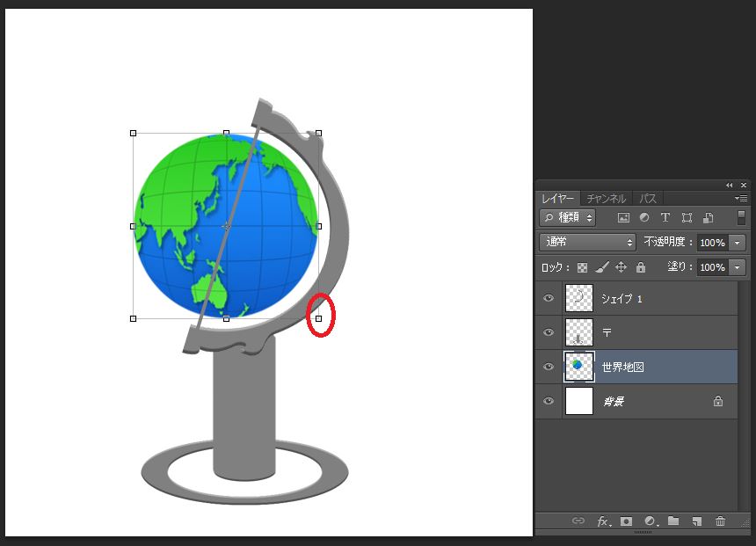Image resolution: width=756 pixels, height=546 pixels.
Task: Click the 塗り fill percentage field
Action: (711, 267)
